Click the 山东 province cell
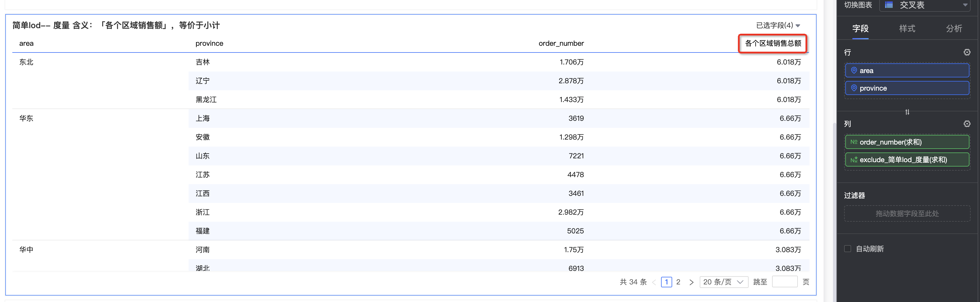The width and height of the screenshot is (980, 302). click(202, 156)
